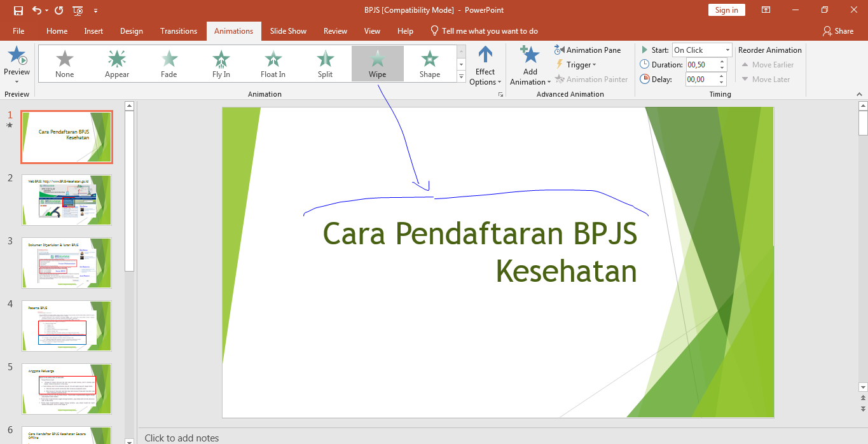Open the File menu
Image resolution: width=868 pixels, height=444 pixels.
[x=18, y=31]
